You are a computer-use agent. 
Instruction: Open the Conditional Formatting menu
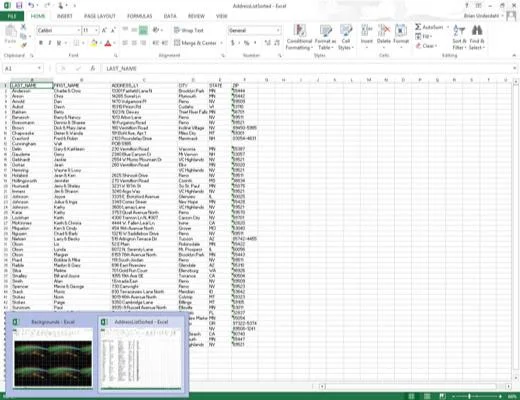point(299,37)
